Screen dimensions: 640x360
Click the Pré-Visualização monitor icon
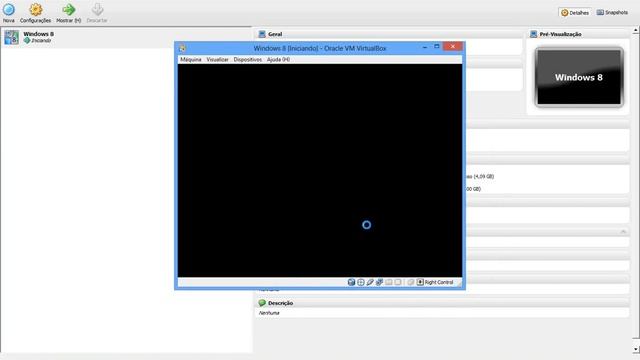533,34
